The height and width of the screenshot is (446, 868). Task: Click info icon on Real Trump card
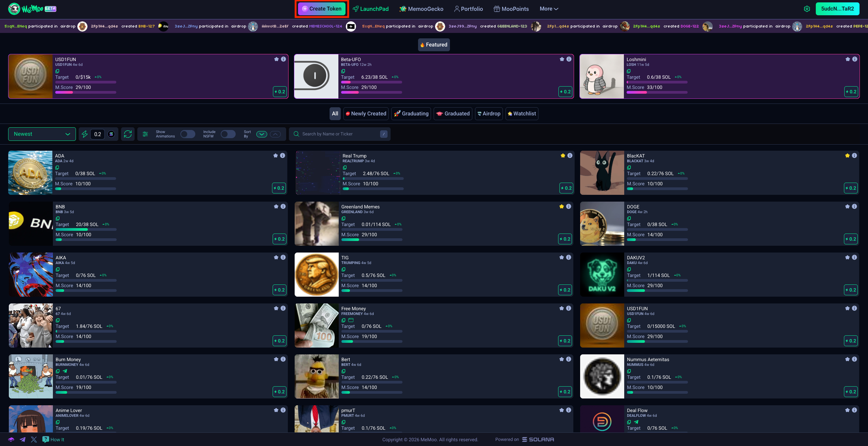[x=570, y=155]
